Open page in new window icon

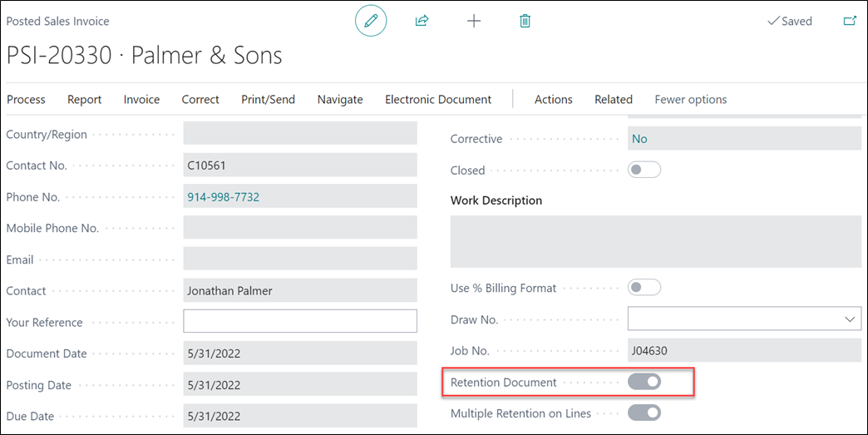tap(849, 21)
